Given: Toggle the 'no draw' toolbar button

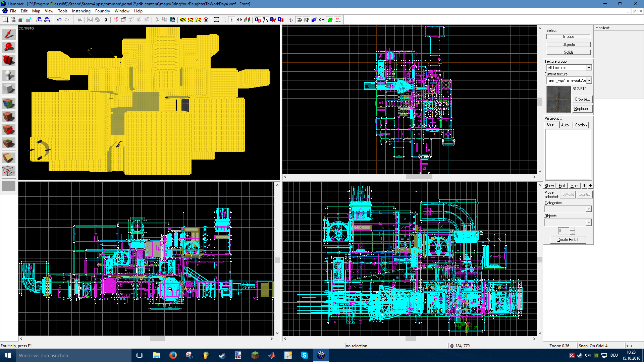Looking at the screenshot, I should [x=338, y=20].
